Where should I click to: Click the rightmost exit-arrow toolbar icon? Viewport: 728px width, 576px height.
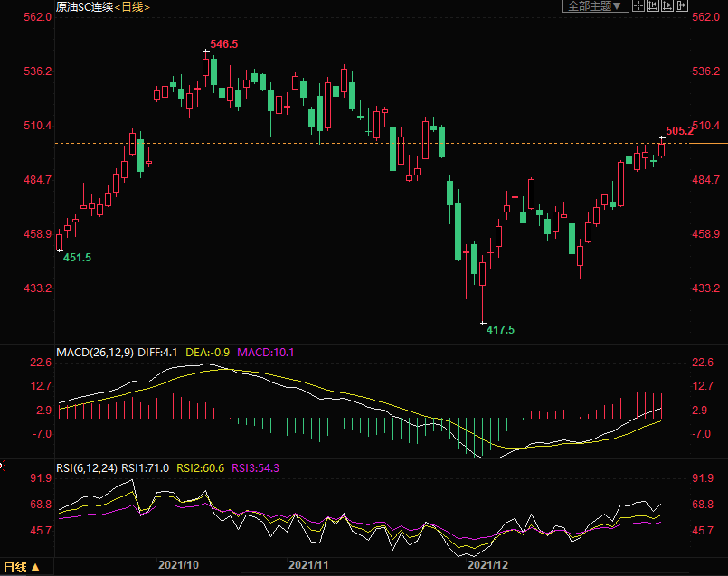pos(682,5)
